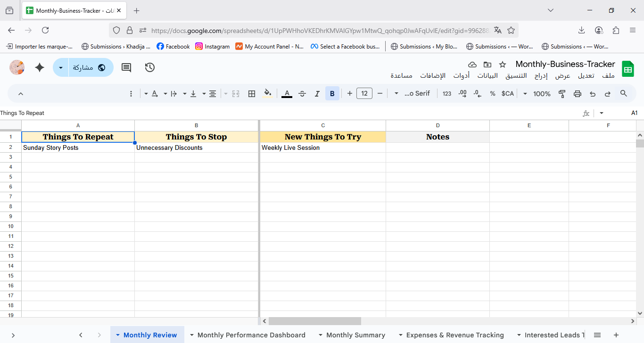Star the Monthly-Business-Tracker document
644x343 pixels.
tap(503, 65)
